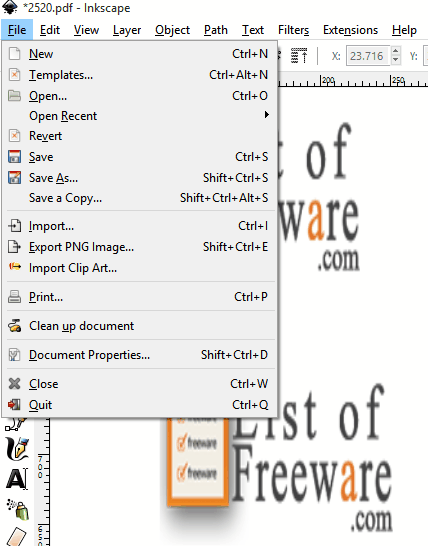Screen dimensions: 428x546
Task: Open the Filters menu
Action: 293,30
